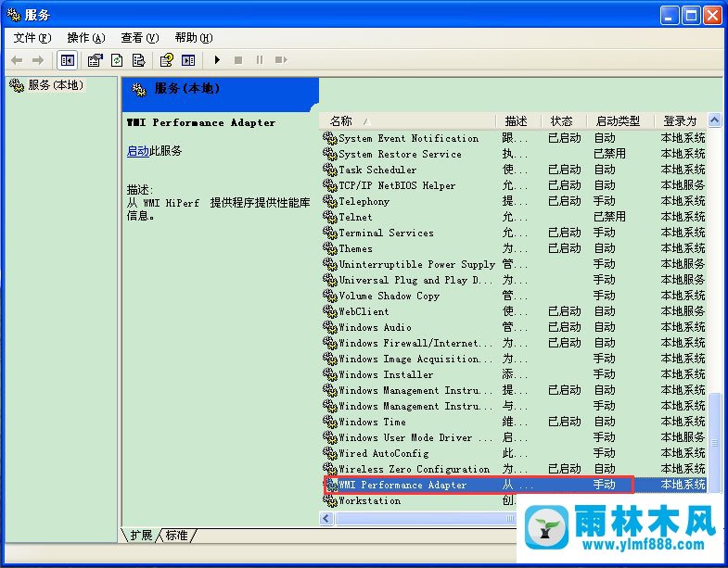728x568 pixels.
Task: Maximize the 服务 window
Action: pyautogui.click(x=690, y=16)
